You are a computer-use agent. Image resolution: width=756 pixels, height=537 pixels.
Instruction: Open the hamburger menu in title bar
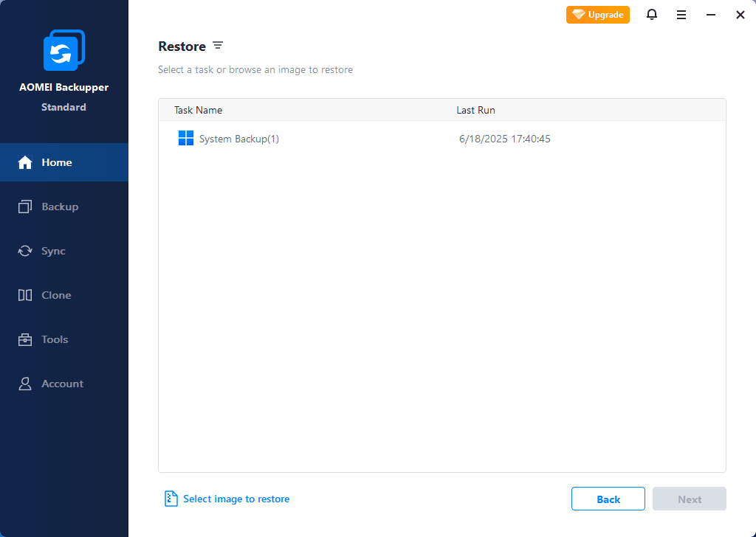coord(681,15)
